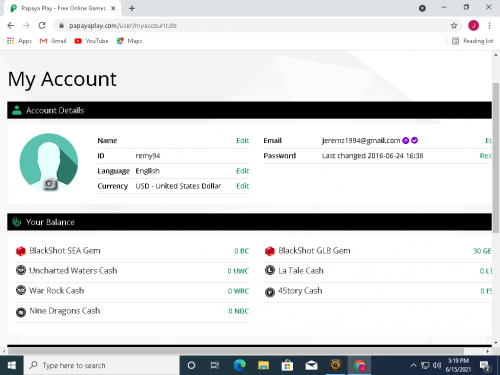The image size is (500, 375).
Task: Open a new browser tab
Action: (x=132, y=8)
